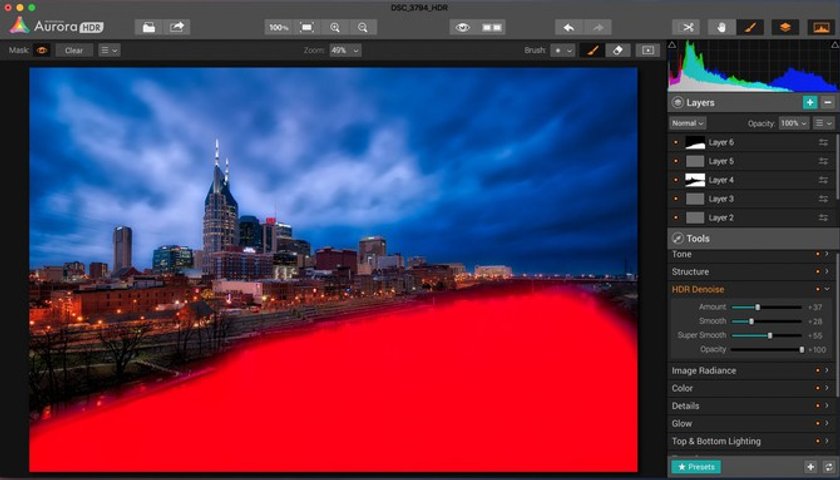Select Layer 6 mask thumbnail

695,142
